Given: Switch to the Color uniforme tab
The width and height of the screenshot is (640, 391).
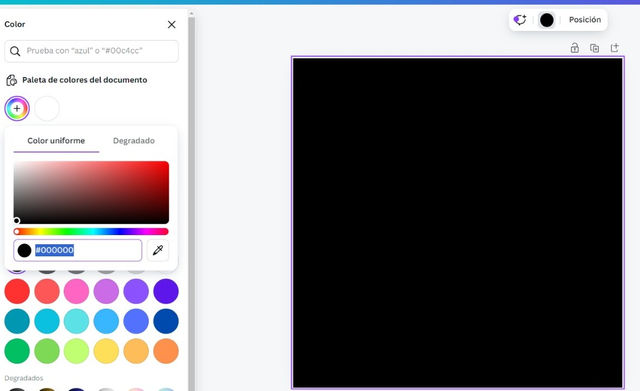Looking at the screenshot, I should coord(56,141).
